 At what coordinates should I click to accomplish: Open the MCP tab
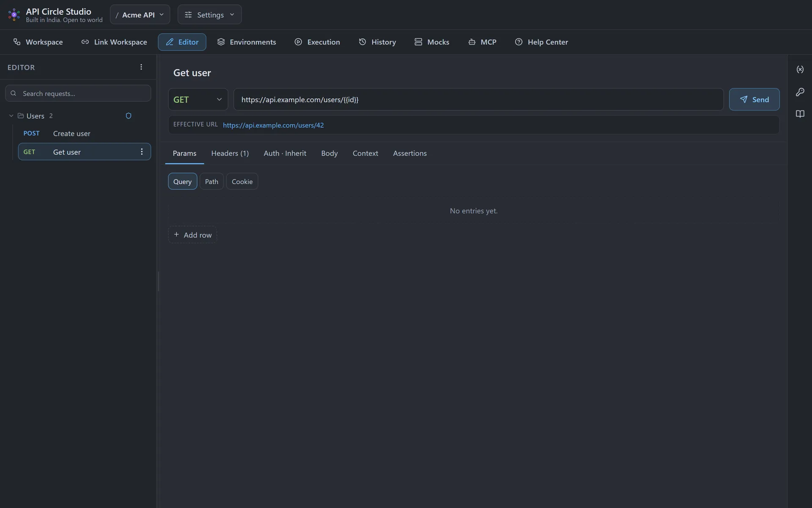click(x=482, y=41)
